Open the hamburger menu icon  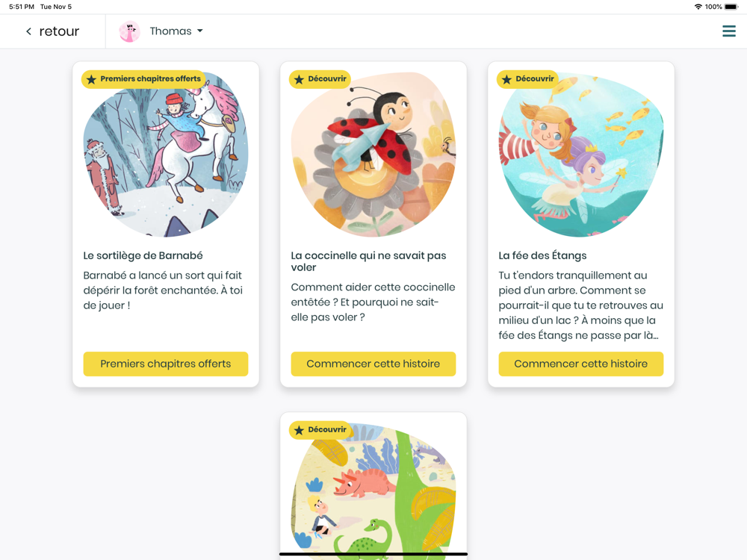(728, 31)
